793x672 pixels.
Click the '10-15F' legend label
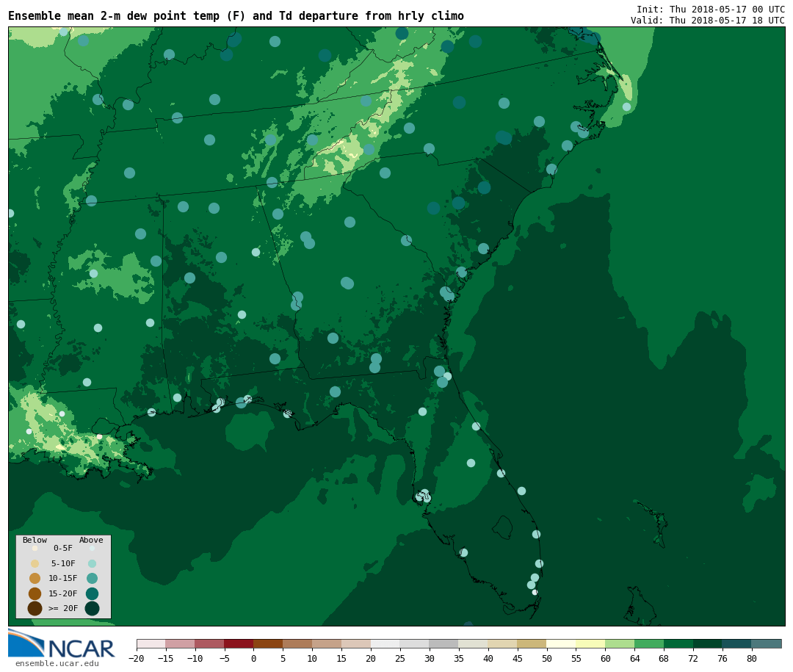pyautogui.click(x=63, y=578)
